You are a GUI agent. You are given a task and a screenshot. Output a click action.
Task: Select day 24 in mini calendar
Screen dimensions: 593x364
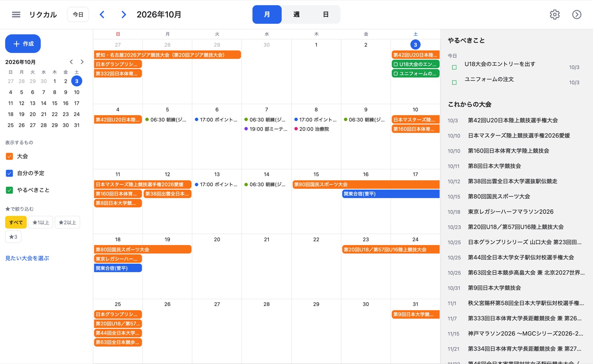click(x=77, y=114)
